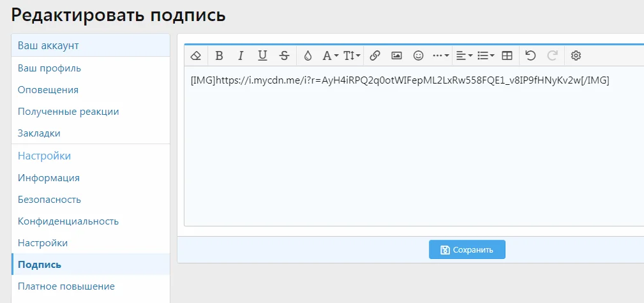The height and width of the screenshot is (303, 644).
Task: Click the light blue Настройки section heading
Action: 44,156
